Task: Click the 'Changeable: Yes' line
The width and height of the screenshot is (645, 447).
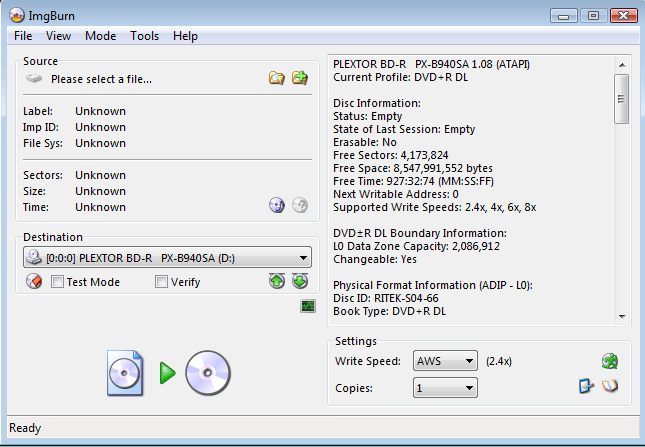Action: click(x=375, y=259)
